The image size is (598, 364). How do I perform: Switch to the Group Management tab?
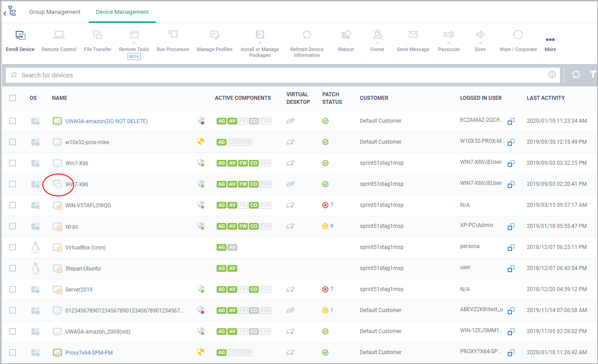[x=55, y=12]
